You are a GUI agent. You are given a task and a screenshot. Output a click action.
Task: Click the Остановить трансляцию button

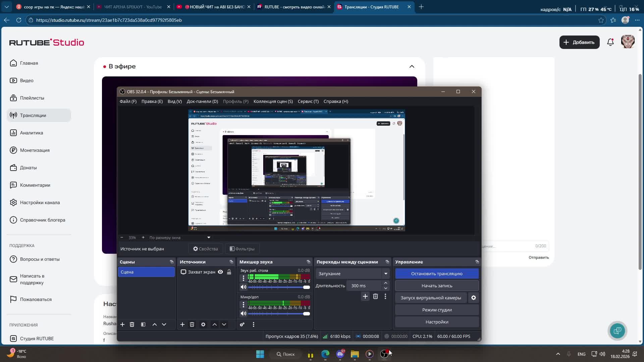(x=437, y=274)
